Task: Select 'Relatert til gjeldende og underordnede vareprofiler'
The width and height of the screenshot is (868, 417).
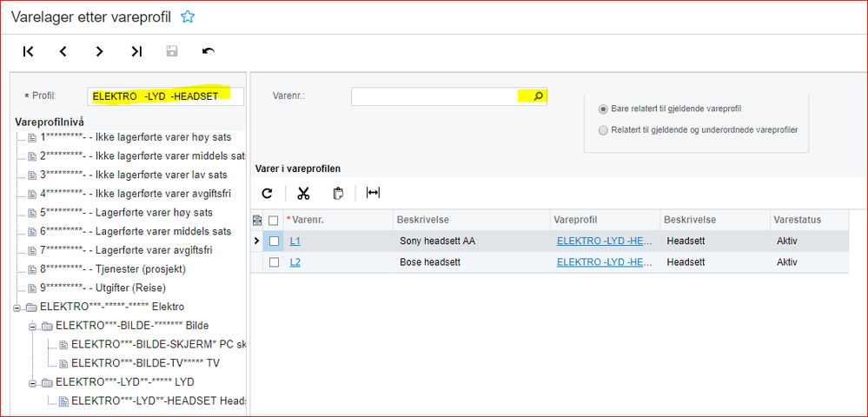Action: coord(603,130)
